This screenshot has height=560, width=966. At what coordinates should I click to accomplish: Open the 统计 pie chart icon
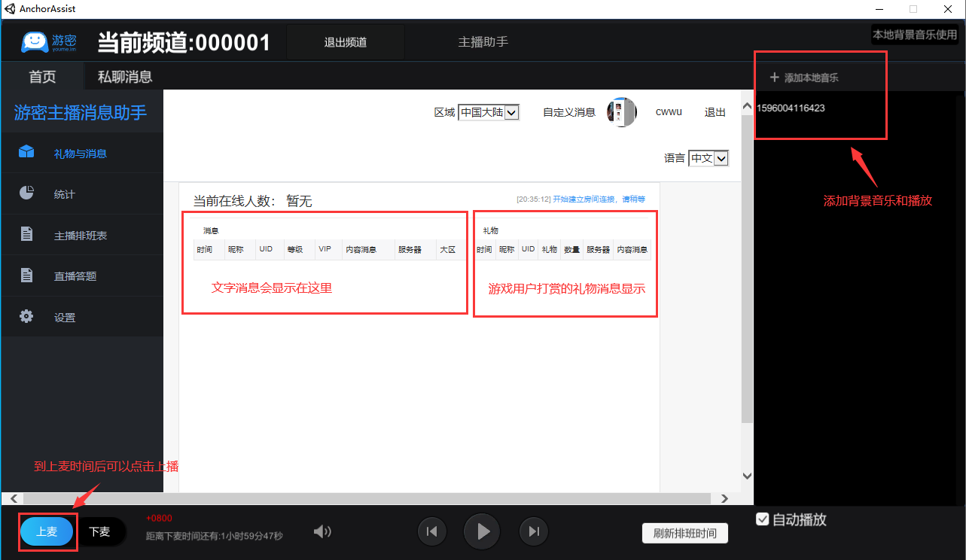[x=26, y=193]
